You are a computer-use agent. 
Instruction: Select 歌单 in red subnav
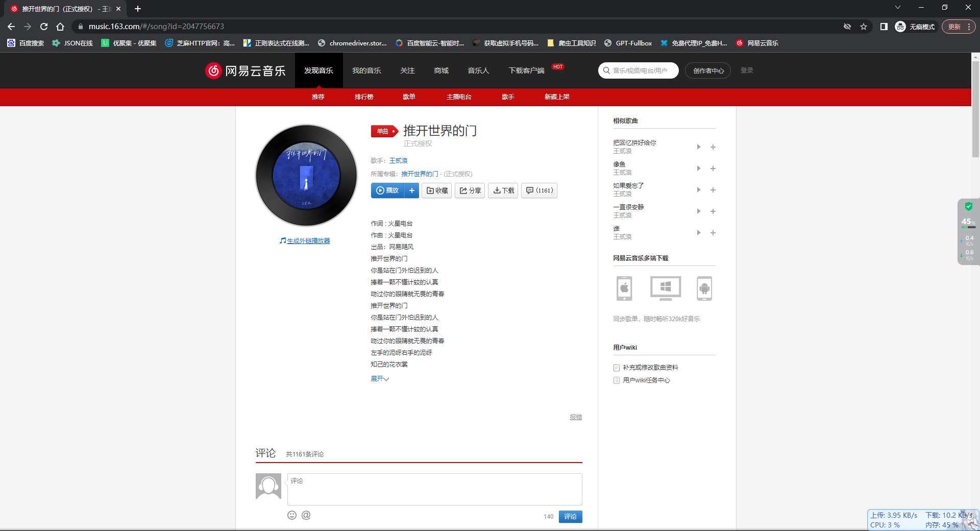(409, 97)
